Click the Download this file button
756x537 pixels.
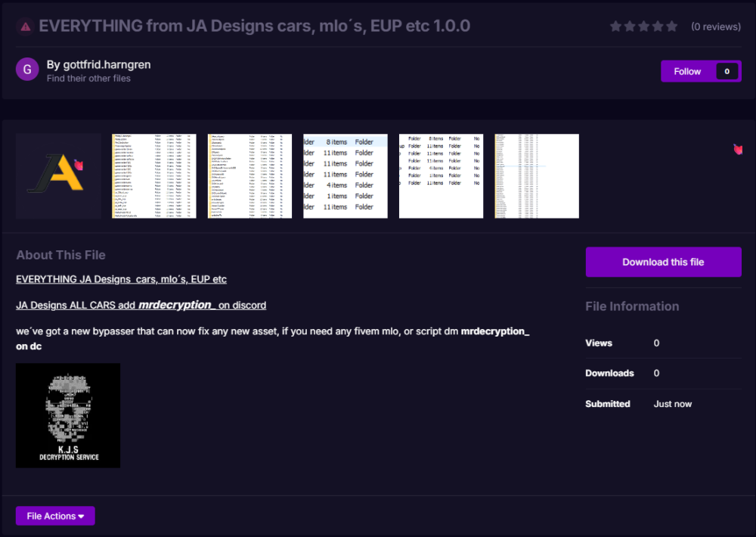(x=664, y=262)
